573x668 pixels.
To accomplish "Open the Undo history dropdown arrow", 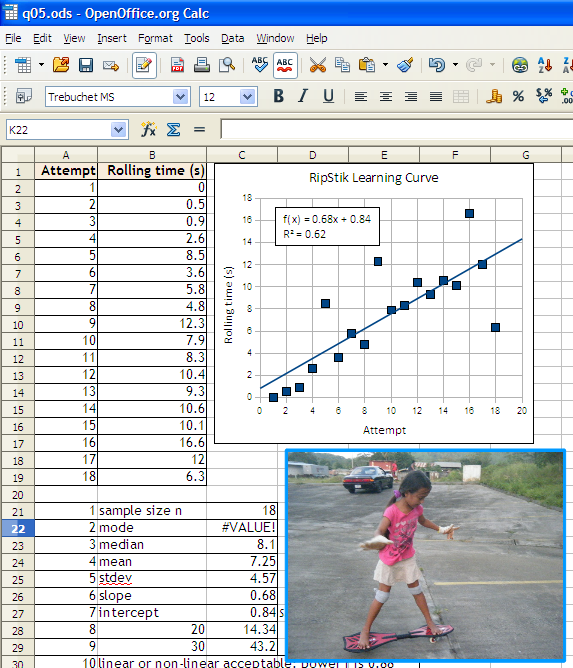I will pos(455,65).
